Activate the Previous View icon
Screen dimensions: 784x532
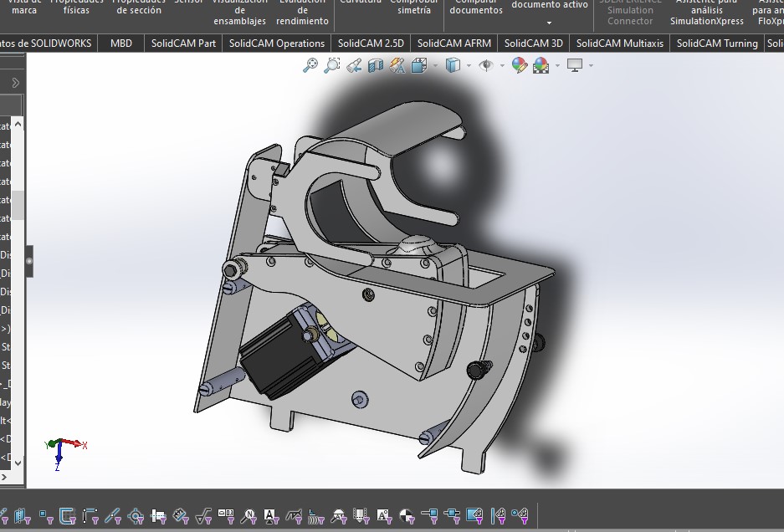coord(354,65)
